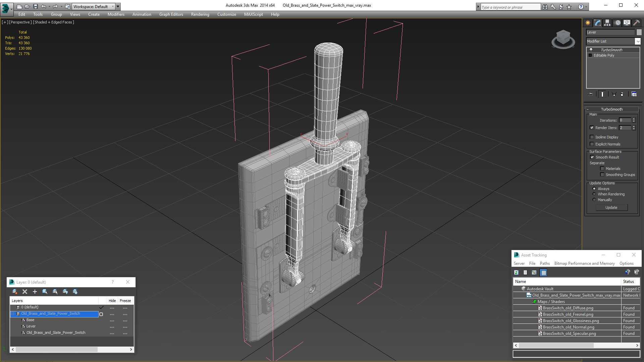Click Shaded + Edged Faces viewport label
The width and height of the screenshot is (644, 362).
click(54, 22)
